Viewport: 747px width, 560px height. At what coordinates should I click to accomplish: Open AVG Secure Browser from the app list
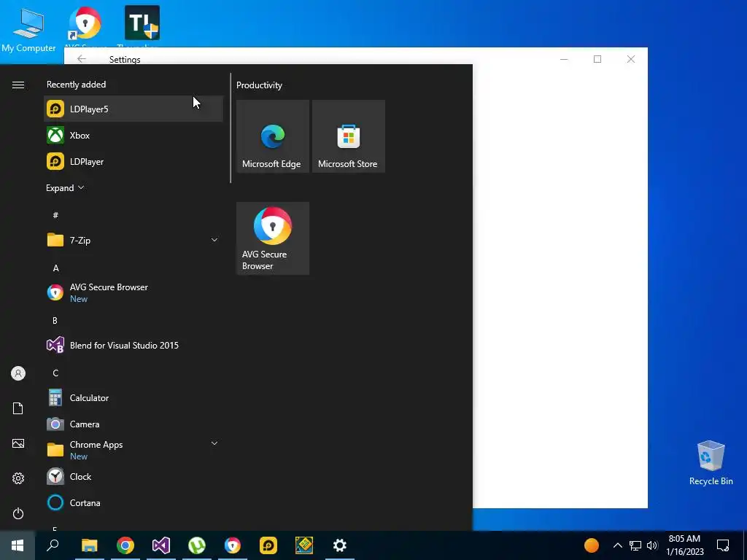133,292
